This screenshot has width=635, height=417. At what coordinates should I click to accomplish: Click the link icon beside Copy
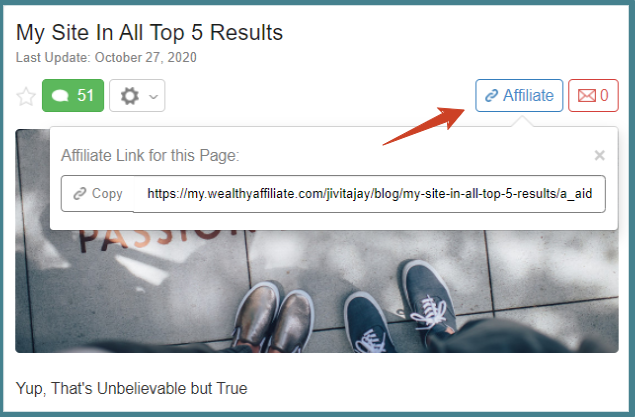[x=80, y=194]
